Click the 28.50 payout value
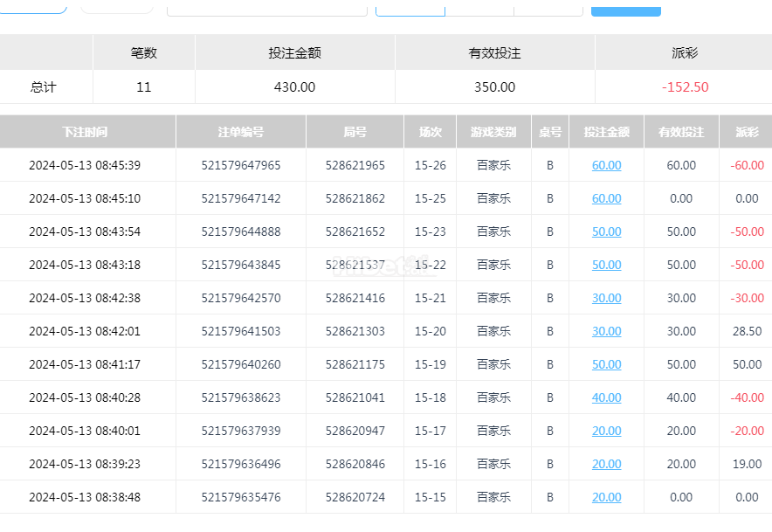The height and width of the screenshot is (532, 772). tap(747, 331)
